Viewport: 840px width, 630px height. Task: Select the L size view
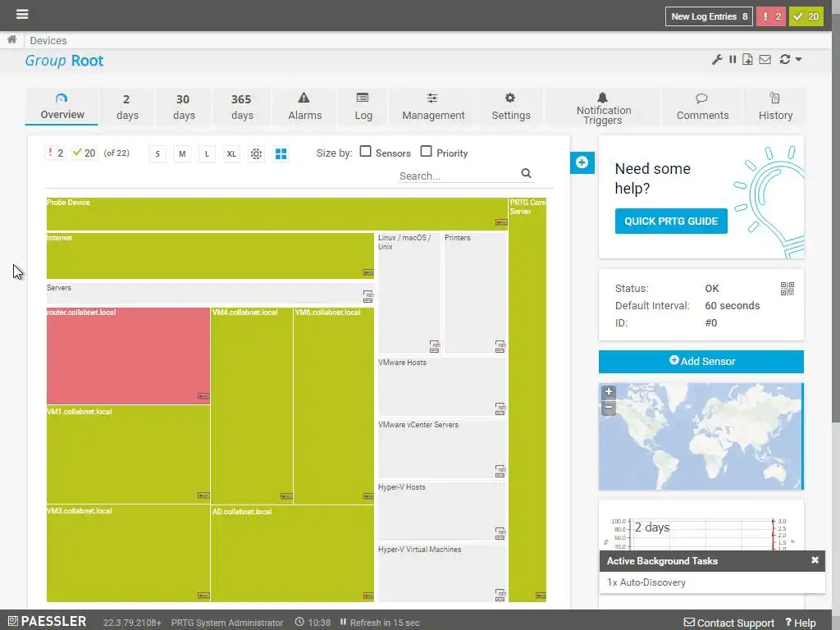pyautogui.click(x=207, y=154)
